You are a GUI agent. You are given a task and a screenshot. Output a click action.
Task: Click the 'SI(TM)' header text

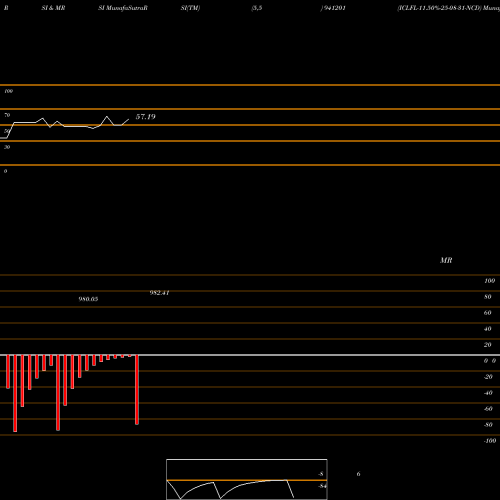click(190, 8)
